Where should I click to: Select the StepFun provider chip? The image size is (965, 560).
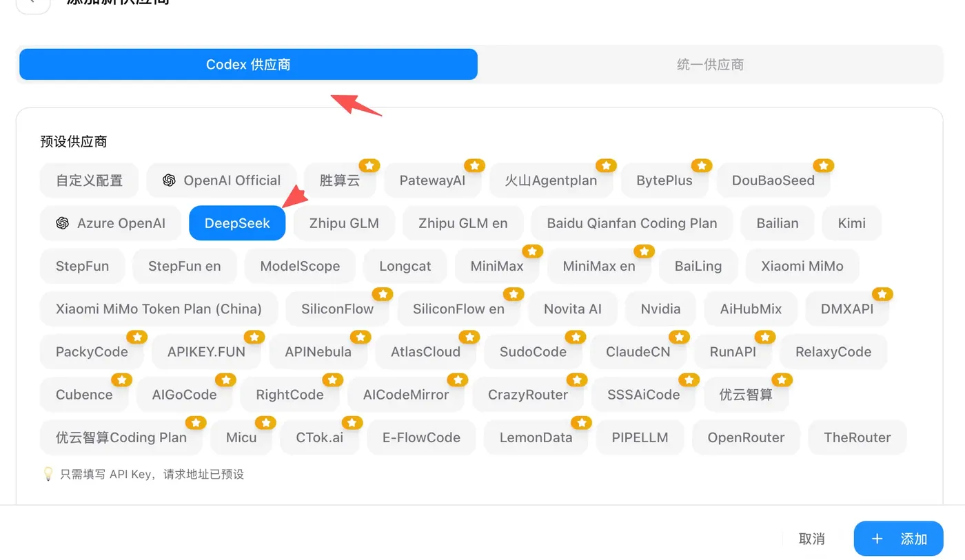[x=83, y=266]
